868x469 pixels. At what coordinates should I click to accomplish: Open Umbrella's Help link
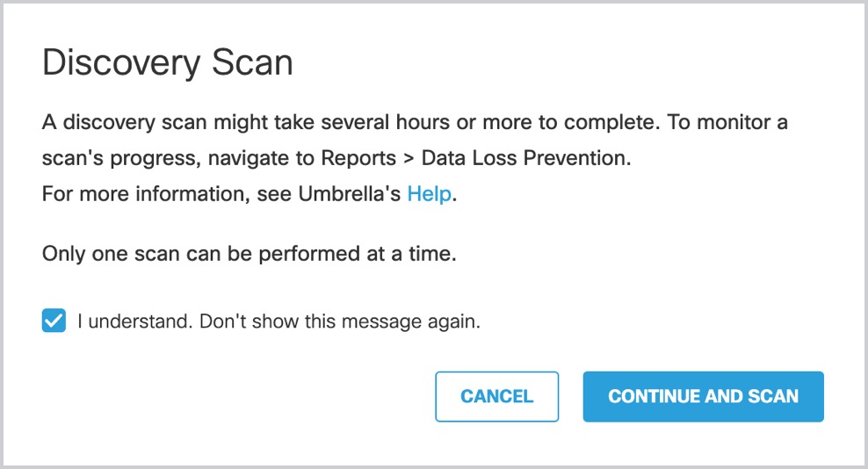(429, 194)
